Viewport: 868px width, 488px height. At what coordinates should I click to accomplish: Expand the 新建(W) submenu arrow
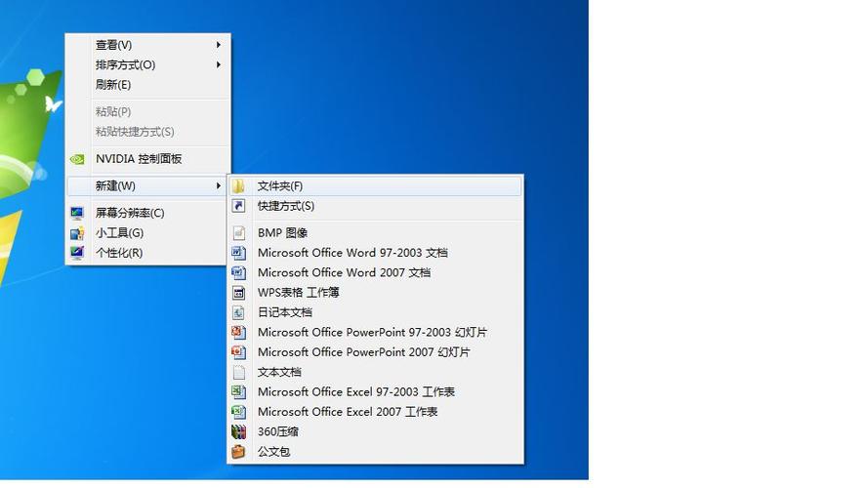point(219,185)
